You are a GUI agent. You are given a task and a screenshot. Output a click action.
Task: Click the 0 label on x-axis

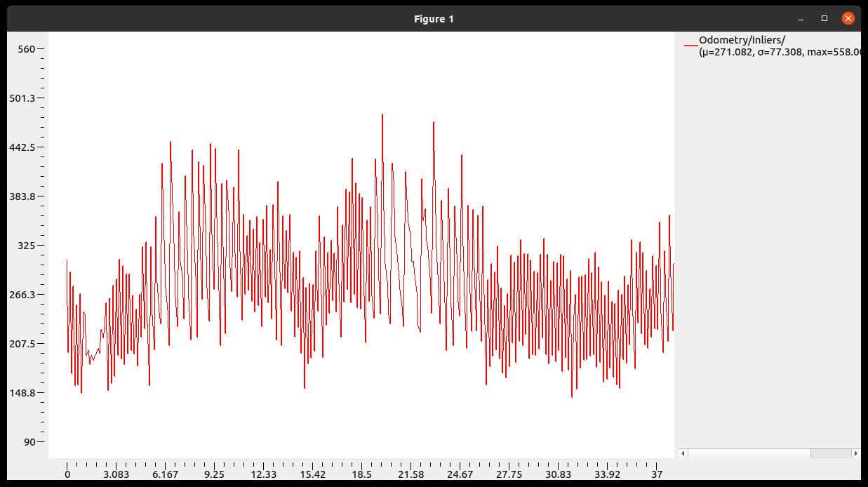pyautogui.click(x=67, y=474)
